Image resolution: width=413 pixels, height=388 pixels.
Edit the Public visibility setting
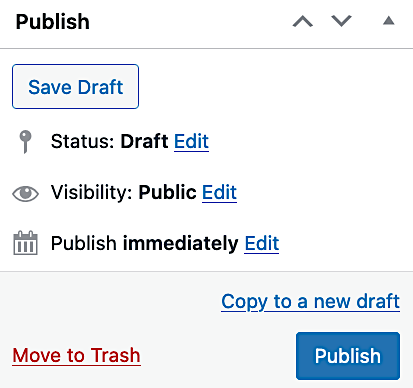(219, 192)
